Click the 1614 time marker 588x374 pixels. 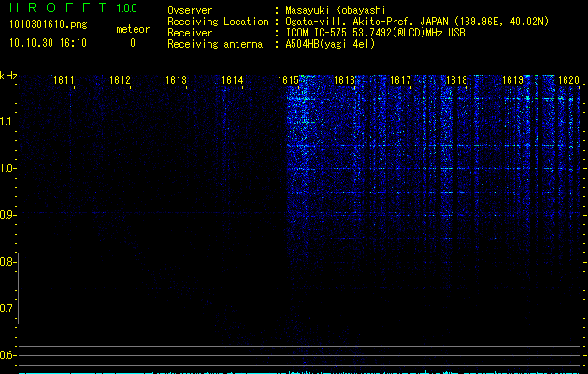(233, 80)
